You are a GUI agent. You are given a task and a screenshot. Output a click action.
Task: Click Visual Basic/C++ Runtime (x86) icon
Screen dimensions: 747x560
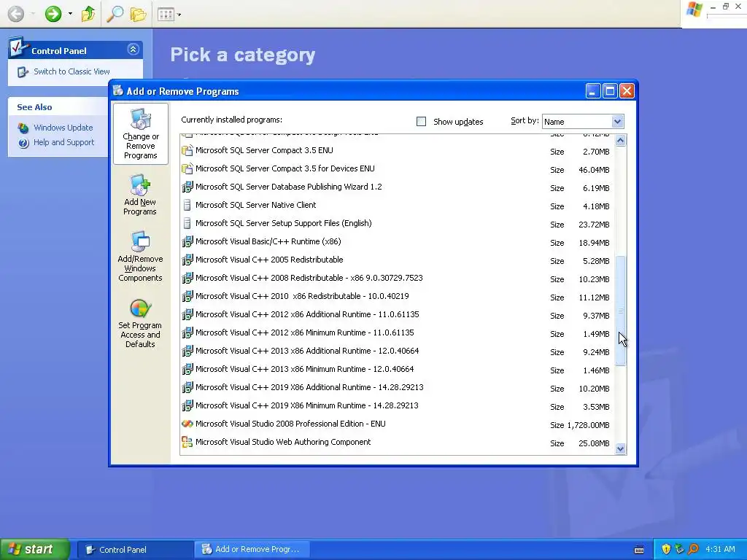187,241
